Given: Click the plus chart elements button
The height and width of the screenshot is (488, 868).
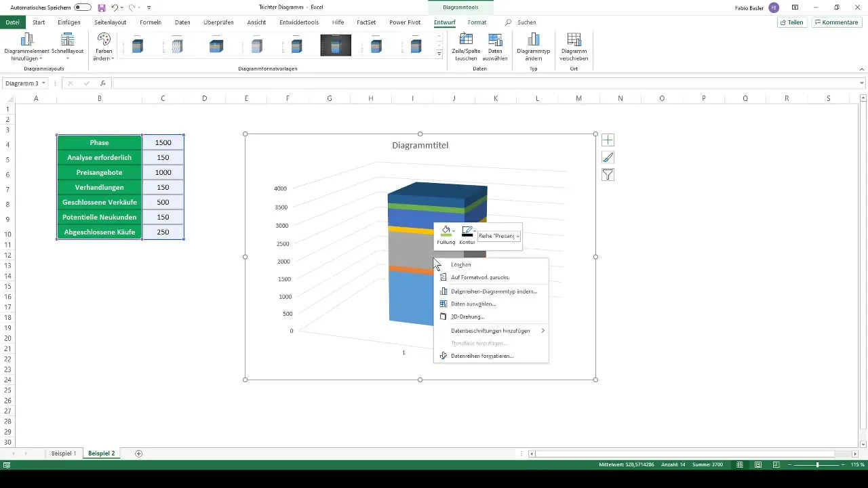Looking at the screenshot, I should point(608,140).
